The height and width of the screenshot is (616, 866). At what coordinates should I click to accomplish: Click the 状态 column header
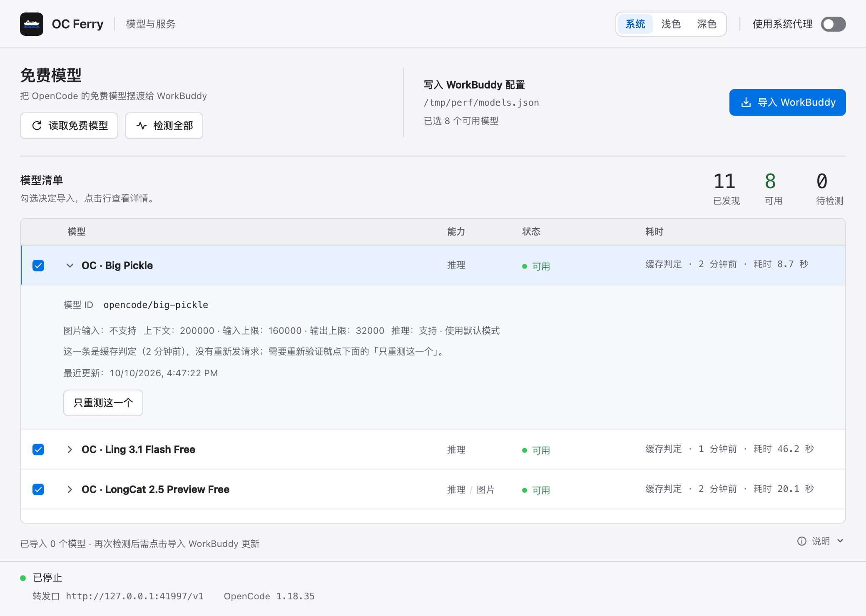(531, 232)
